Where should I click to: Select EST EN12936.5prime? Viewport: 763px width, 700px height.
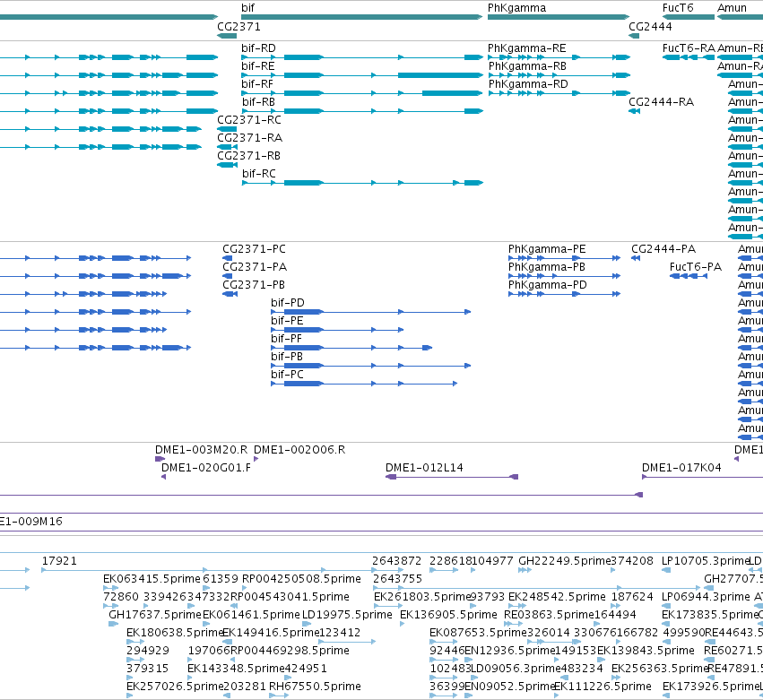tap(469, 660)
